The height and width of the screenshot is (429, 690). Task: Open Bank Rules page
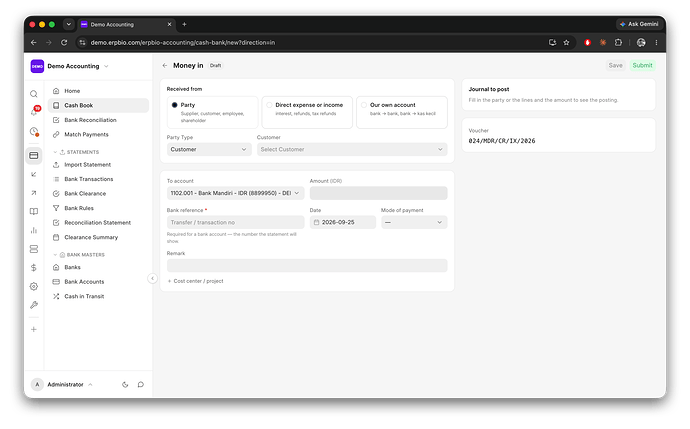pyautogui.click(x=98, y=208)
